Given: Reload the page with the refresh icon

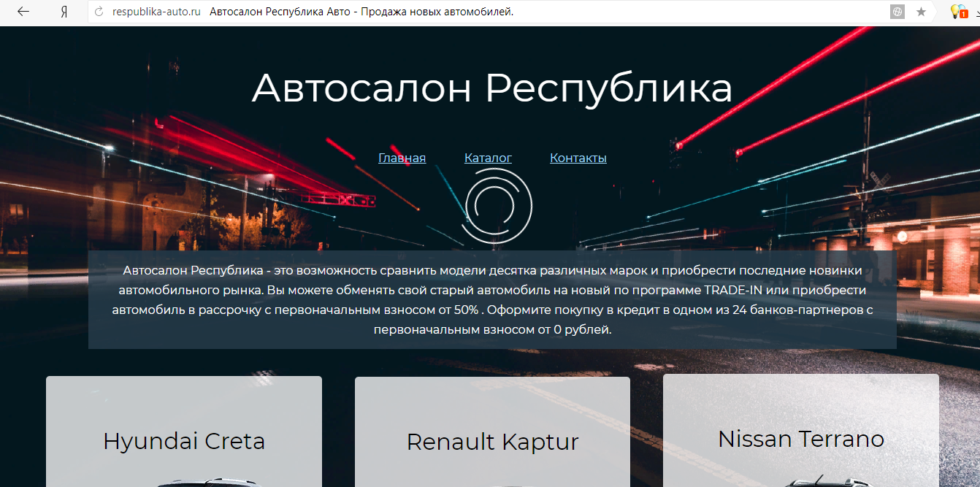Looking at the screenshot, I should 99,12.
